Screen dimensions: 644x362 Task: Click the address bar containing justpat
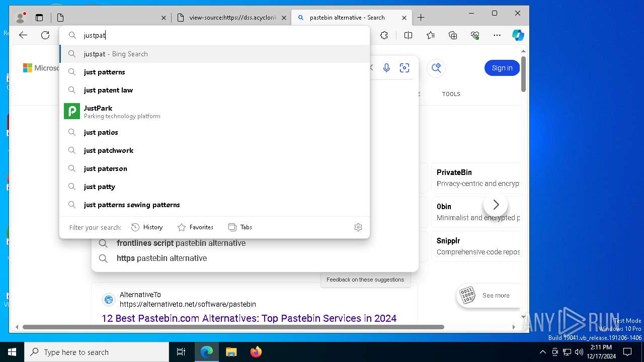pyautogui.click(x=214, y=35)
